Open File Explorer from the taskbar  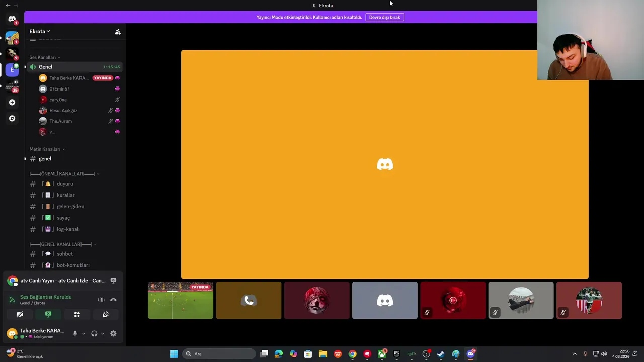[323, 354]
